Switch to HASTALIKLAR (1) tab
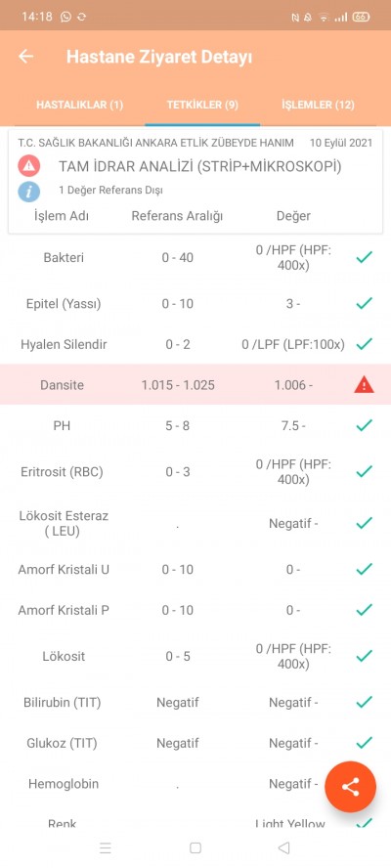Viewport: 391px width, 868px height. [80, 105]
